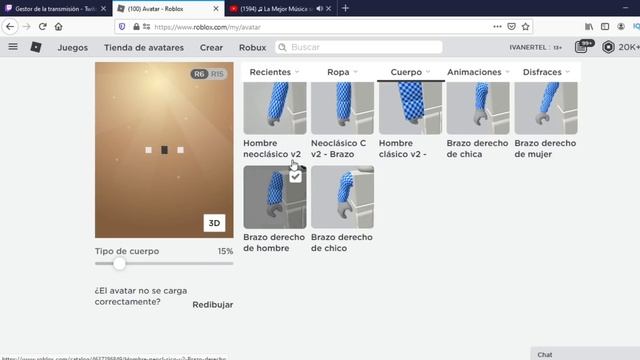Uncheck the equipped Brazo derecho de hombre
640x360 pixels.
(295, 176)
